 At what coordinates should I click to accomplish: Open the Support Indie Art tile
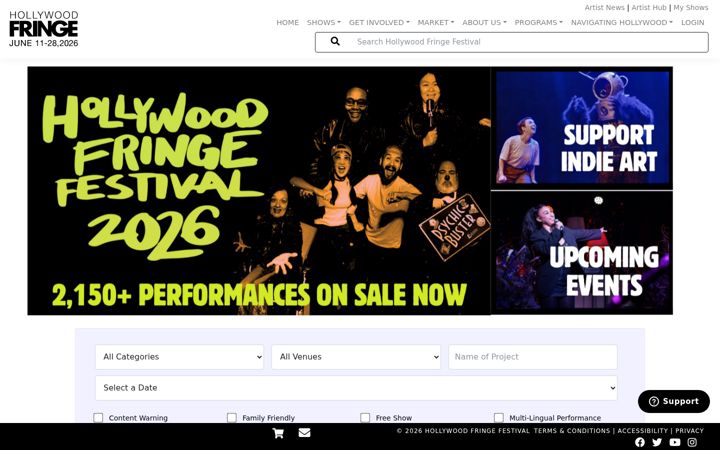point(582,128)
